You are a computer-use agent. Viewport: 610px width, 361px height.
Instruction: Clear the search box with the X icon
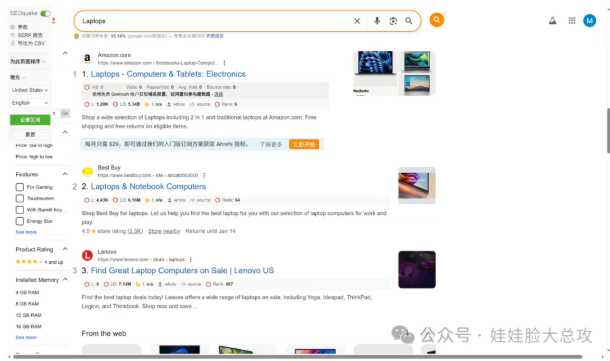[x=357, y=21]
